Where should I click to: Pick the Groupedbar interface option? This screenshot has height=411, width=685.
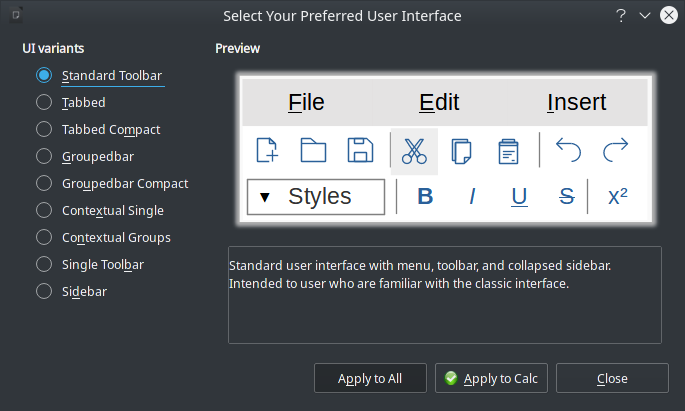[85, 156]
